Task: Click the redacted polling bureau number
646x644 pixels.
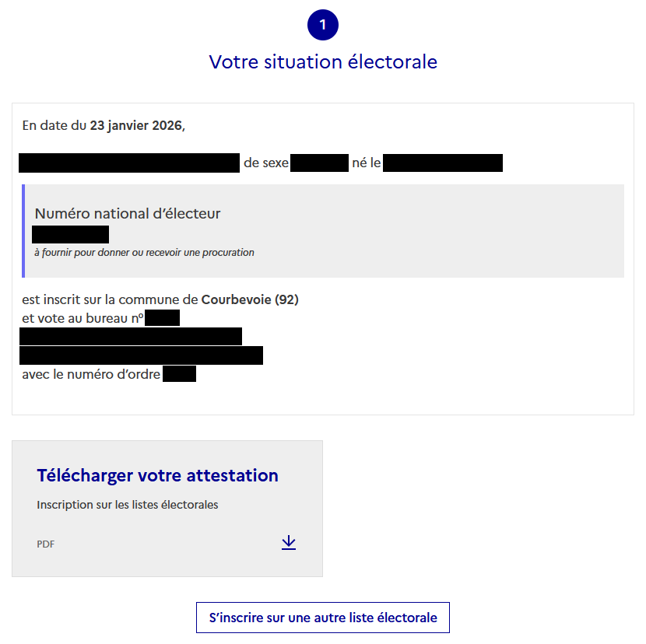Action: 162,317
